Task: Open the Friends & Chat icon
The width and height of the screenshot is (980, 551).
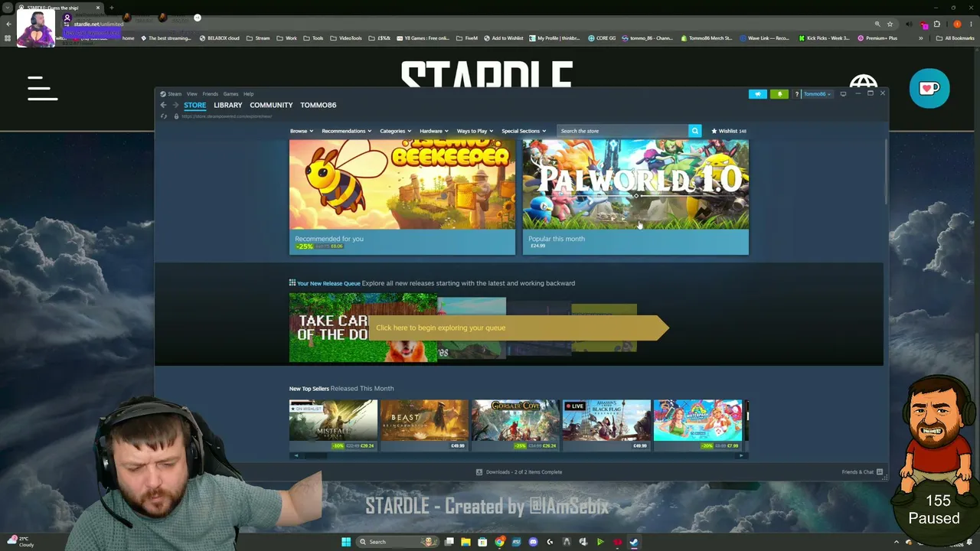Action: pos(880,472)
